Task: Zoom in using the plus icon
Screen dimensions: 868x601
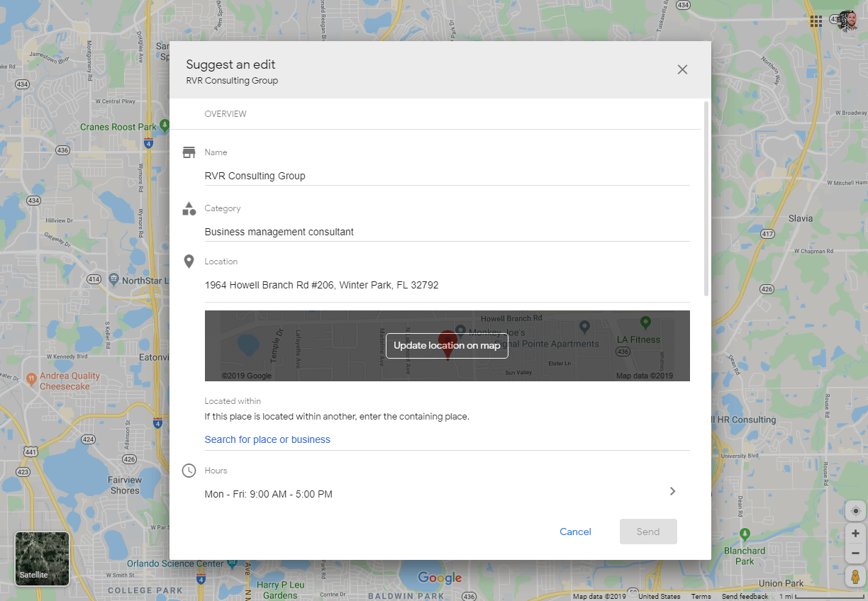Action: pos(855,533)
